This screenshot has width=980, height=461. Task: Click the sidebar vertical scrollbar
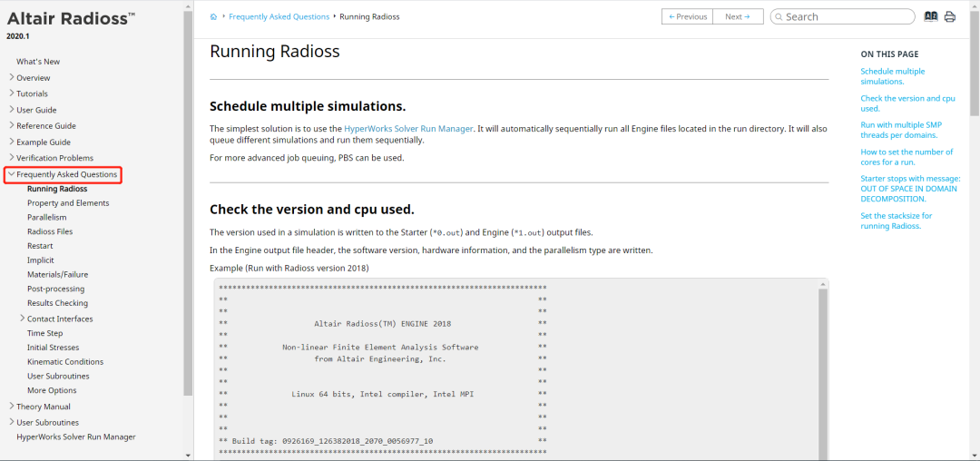(x=188, y=203)
